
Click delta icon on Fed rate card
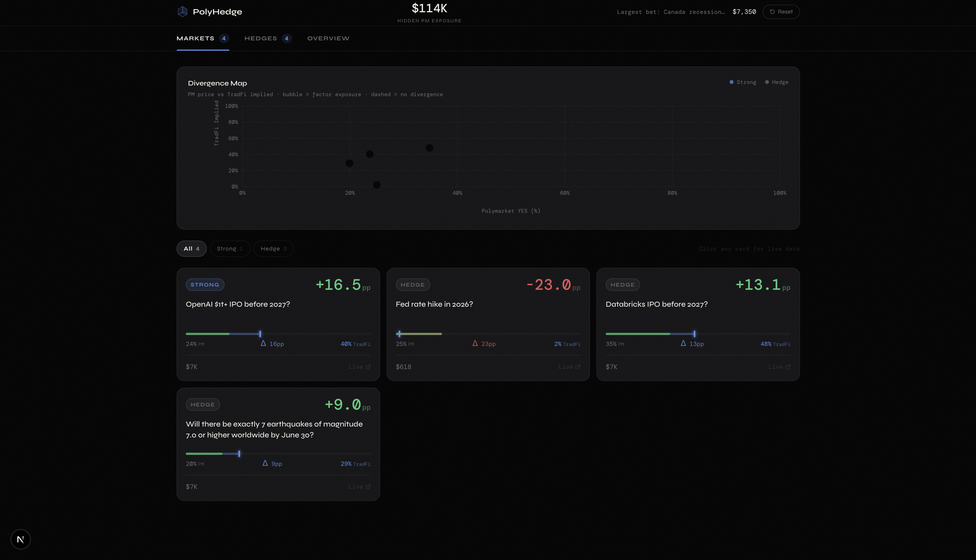pos(475,343)
